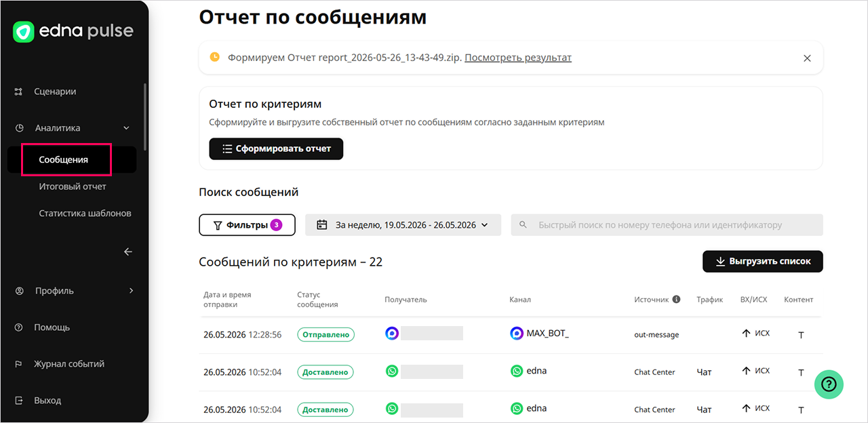868x423 pixels.
Task: Click ВХ/ИСХ column header
Action: [754, 300]
